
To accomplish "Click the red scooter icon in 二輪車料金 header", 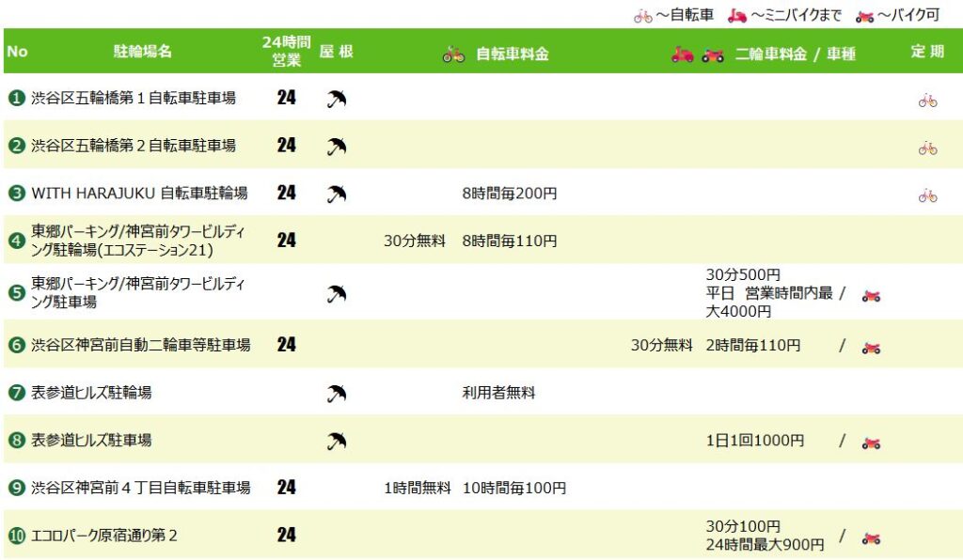I will 682,55.
